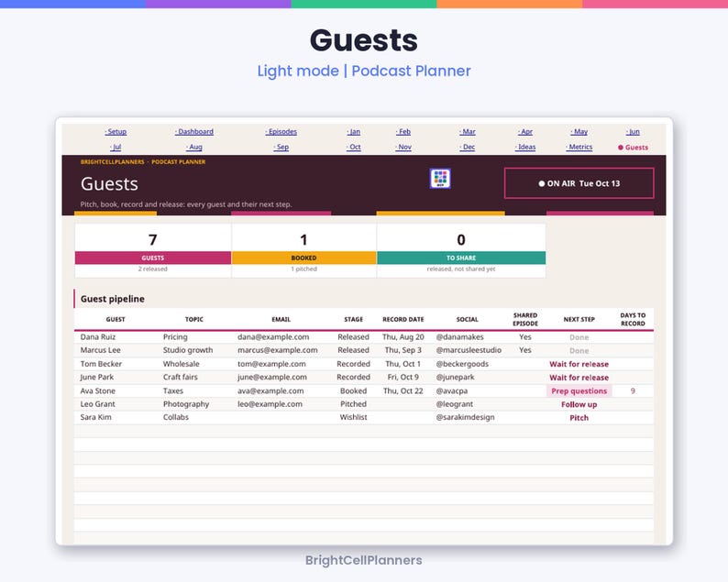Click the SOCIAL column header

click(x=467, y=319)
